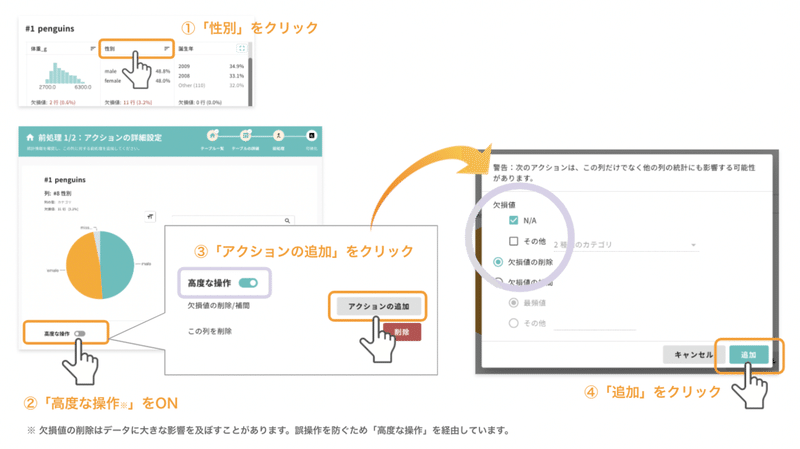Open the カテゴリ dropdown in the dialog
The height and width of the screenshot is (449, 800).
point(626,245)
